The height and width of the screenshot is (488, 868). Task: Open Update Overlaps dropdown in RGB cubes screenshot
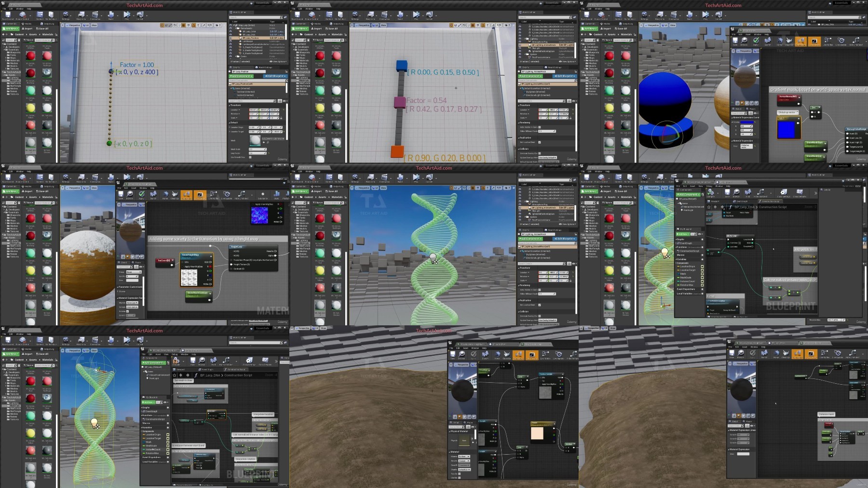coord(547,157)
